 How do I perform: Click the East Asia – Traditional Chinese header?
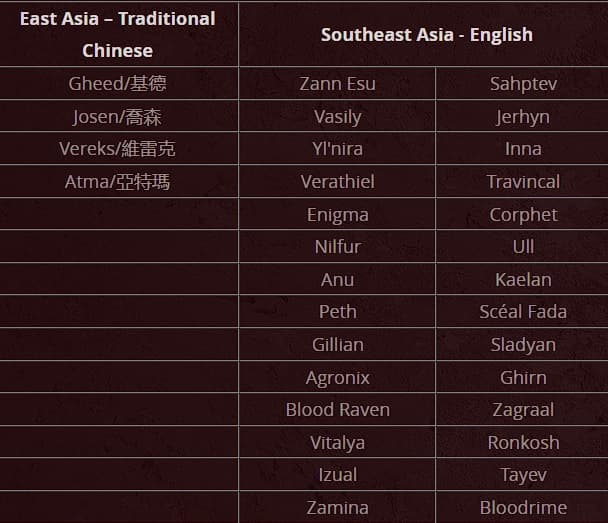[x=118, y=34]
